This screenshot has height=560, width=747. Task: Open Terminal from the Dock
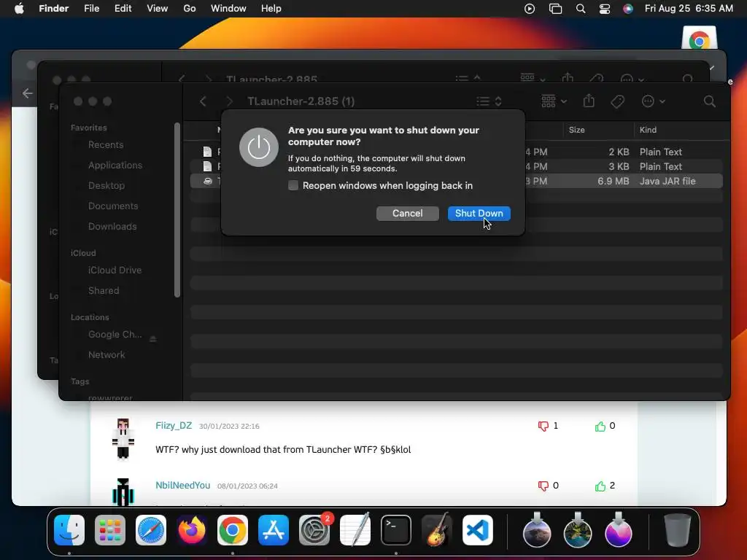396,530
